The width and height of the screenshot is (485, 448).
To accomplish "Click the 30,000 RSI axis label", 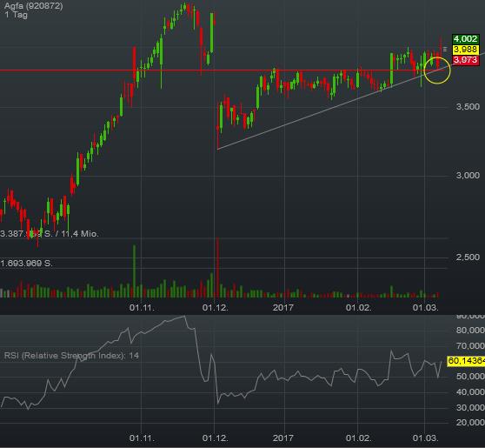I will 470,407.
